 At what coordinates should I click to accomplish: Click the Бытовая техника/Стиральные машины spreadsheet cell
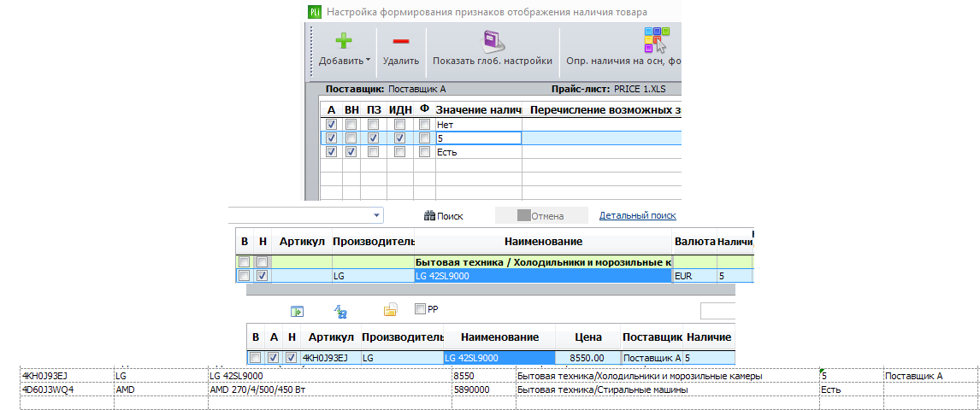(x=666, y=389)
